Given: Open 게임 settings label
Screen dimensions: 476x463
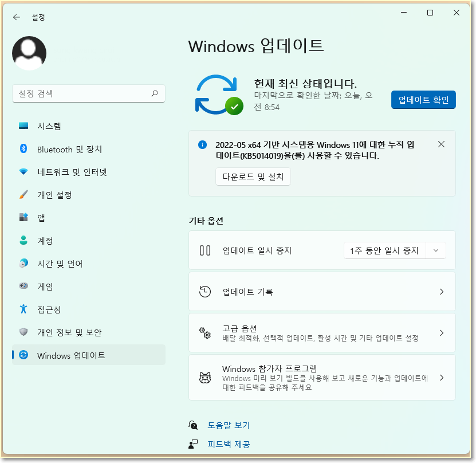Looking at the screenshot, I should 45,287.
